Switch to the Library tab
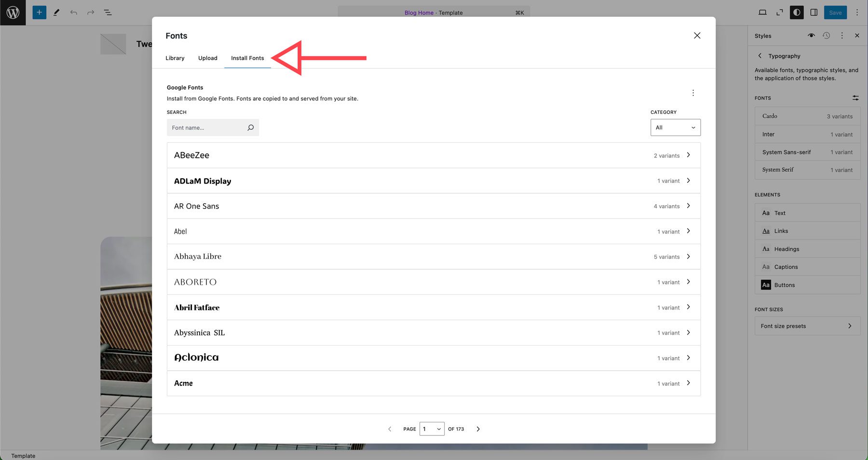868x460 pixels. click(x=175, y=58)
